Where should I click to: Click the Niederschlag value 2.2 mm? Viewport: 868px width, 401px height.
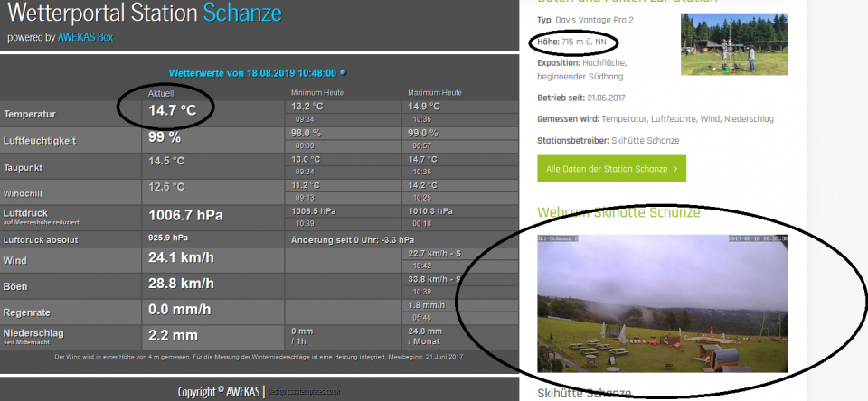point(173,335)
